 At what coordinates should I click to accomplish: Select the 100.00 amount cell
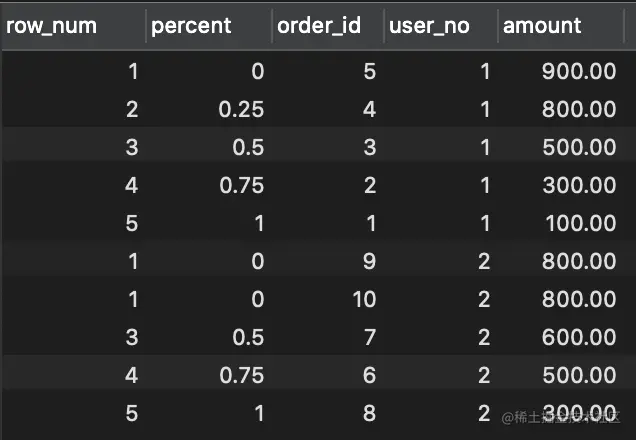pos(581,224)
